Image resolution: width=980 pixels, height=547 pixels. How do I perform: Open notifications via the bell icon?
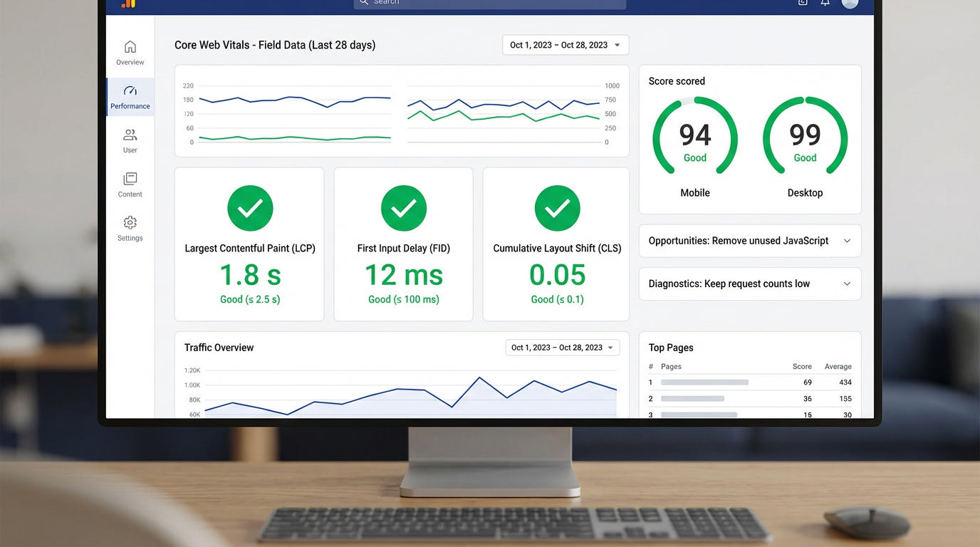coord(825,3)
